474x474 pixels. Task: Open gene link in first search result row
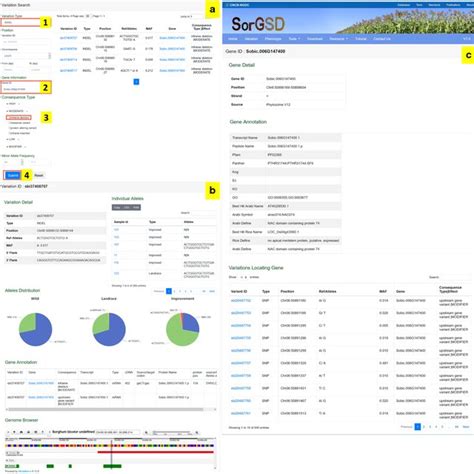[x=172, y=38]
